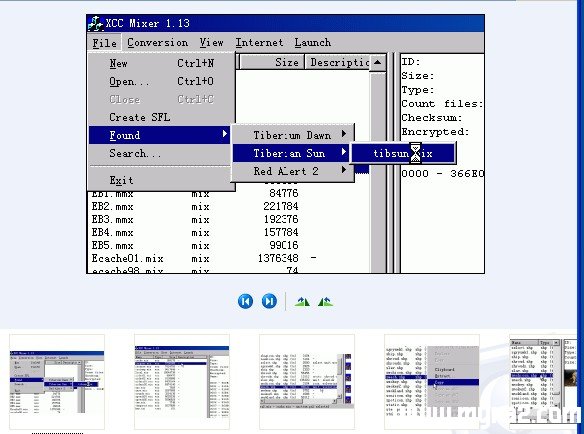Click the scroll up arrow of file list
The height and width of the screenshot is (434, 584).
378,62
